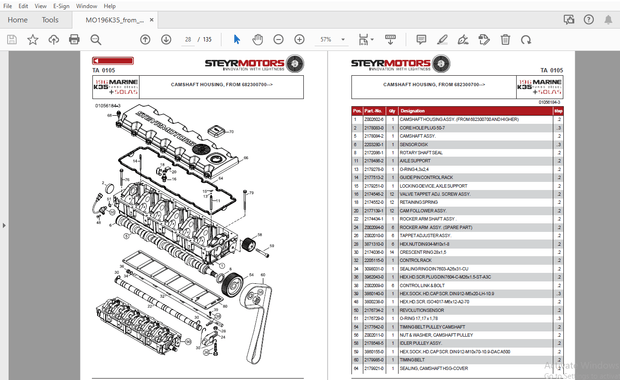The height and width of the screenshot is (380, 620).
Task: Click the Stamp tool icon
Action: [x=484, y=40]
